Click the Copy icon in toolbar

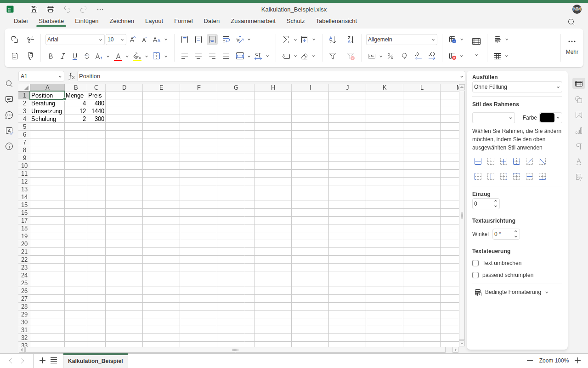[15, 40]
